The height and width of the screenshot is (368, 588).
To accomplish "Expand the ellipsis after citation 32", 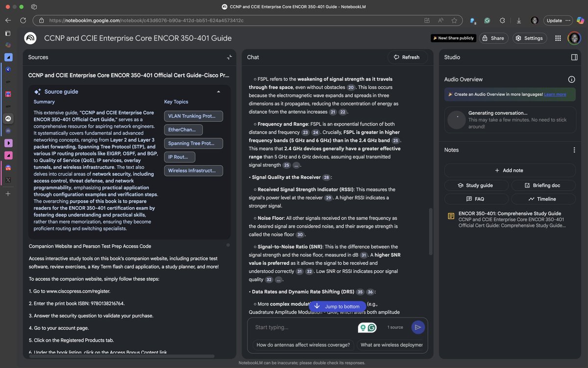I will (x=279, y=280).
